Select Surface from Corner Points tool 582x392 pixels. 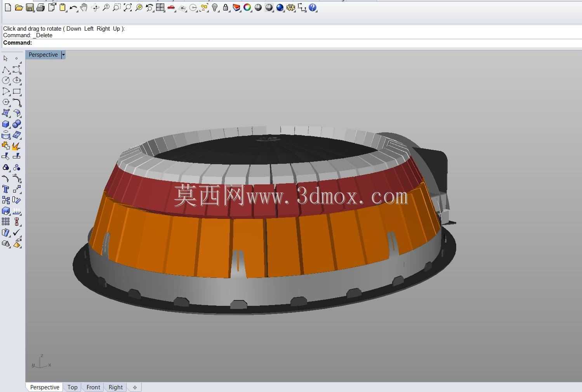(x=6, y=113)
